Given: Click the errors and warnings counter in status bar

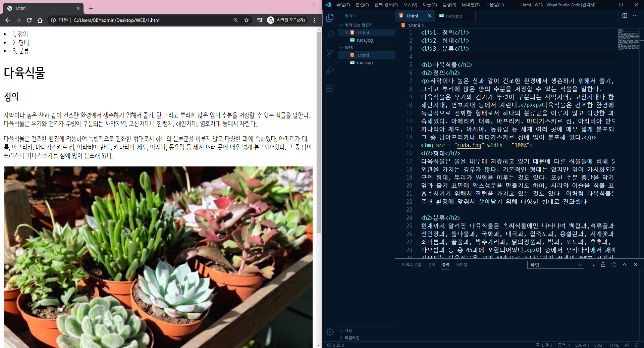Looking at the screenshot, I should point(336,345).
